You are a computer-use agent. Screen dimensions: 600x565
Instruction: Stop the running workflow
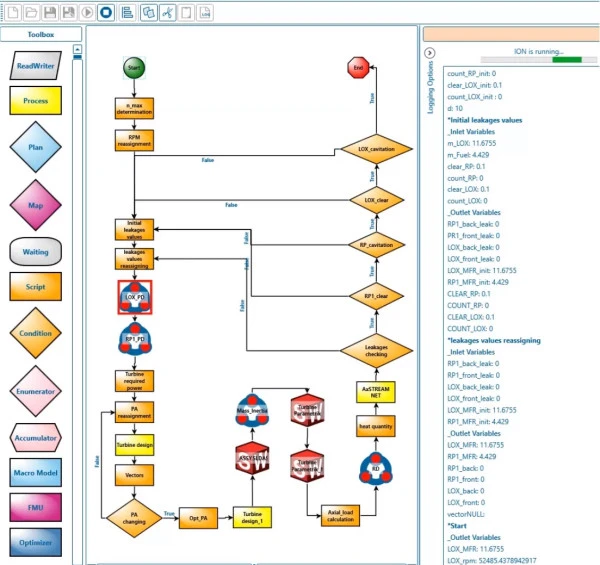[x=106, y=13]
